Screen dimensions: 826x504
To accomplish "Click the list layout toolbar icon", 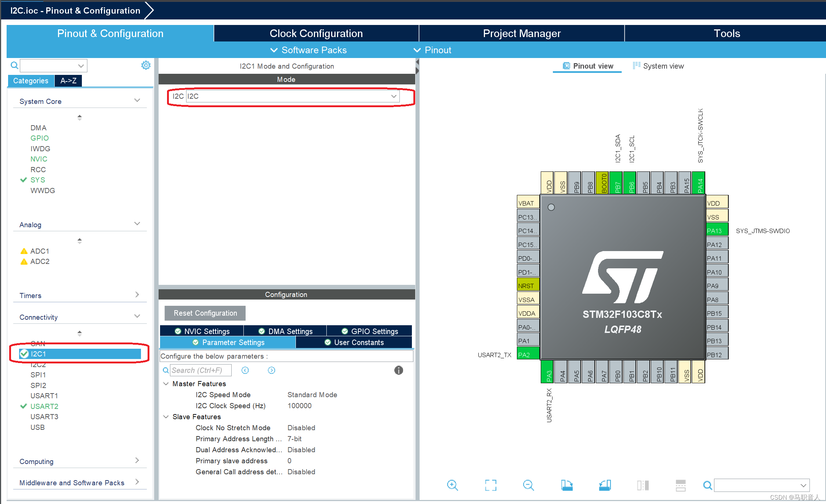I will click(681, 485).
